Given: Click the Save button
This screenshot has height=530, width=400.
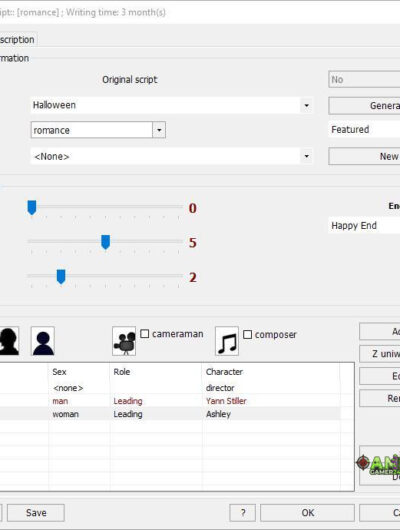Looking at the screenshot, I should pos(36,513).
